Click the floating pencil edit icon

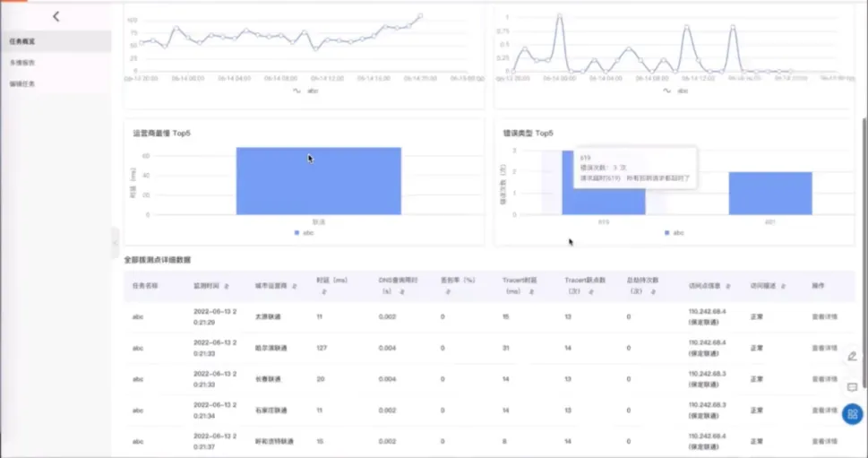(x=853, y=357)
